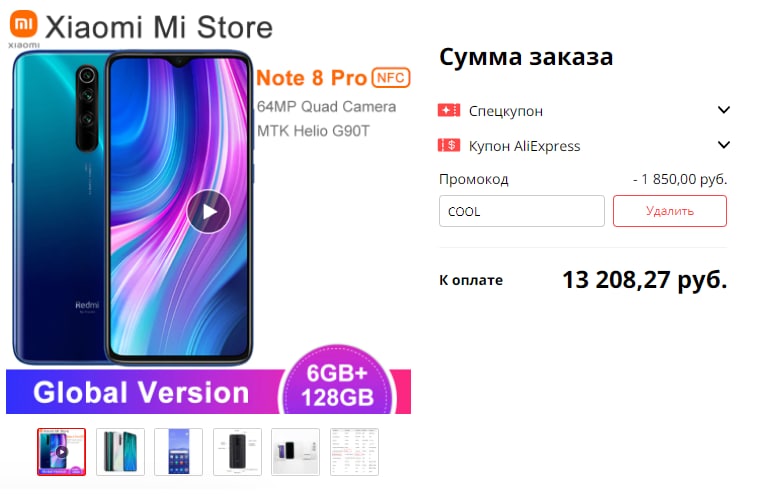Select the thumbnail showing phone color variants
Screen dimensions: 762x494
[121, 452]
